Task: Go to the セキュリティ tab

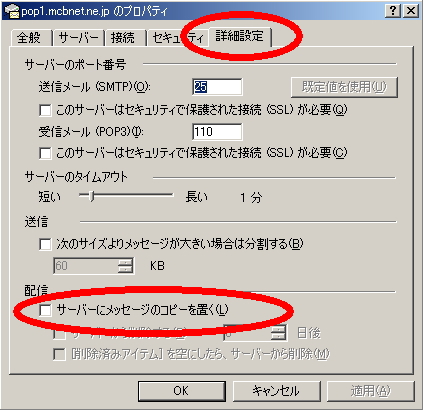Action: click(x=177, y=37)
